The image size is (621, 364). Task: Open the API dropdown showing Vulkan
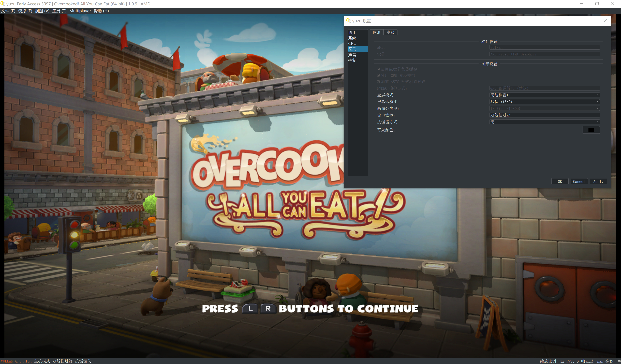[x=544, y=47]
